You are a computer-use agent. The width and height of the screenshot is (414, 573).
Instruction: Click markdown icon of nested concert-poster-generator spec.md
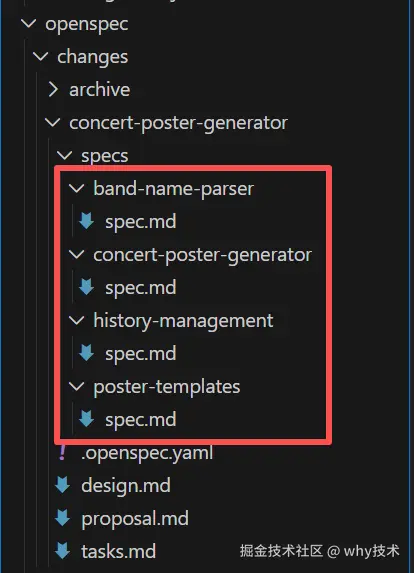(87, 287)
